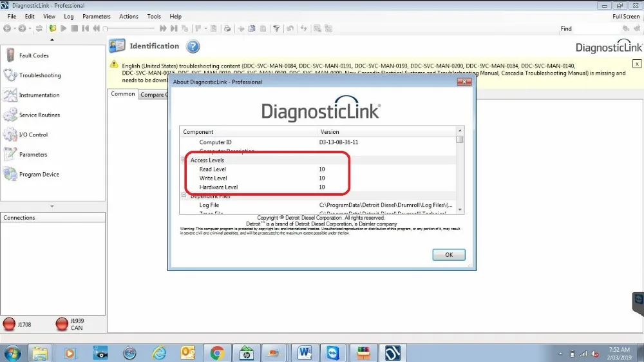Open the Log menu
Screen dimensions: 644x362
pos(69,17)
